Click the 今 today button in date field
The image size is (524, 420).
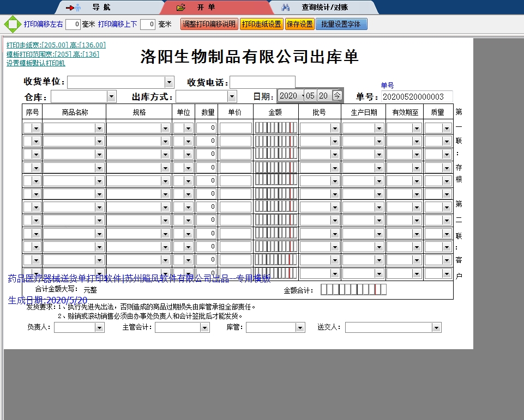click(337, 96)
